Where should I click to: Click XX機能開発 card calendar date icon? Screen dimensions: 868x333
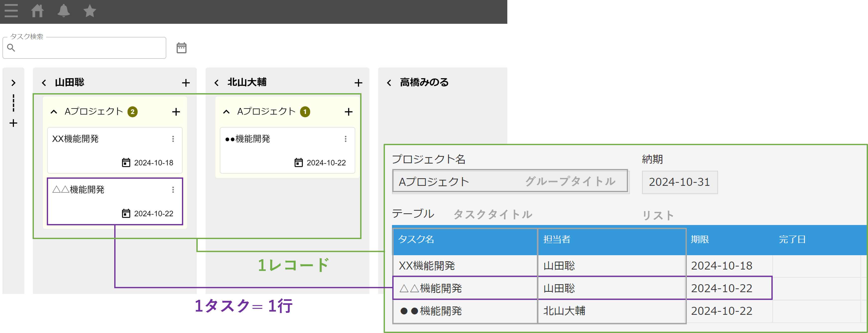[x=126, y=163]
